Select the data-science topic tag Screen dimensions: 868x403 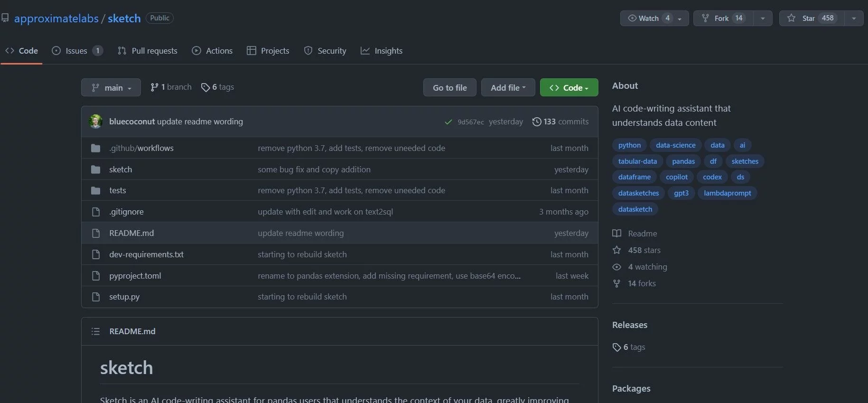coord(676,145)
